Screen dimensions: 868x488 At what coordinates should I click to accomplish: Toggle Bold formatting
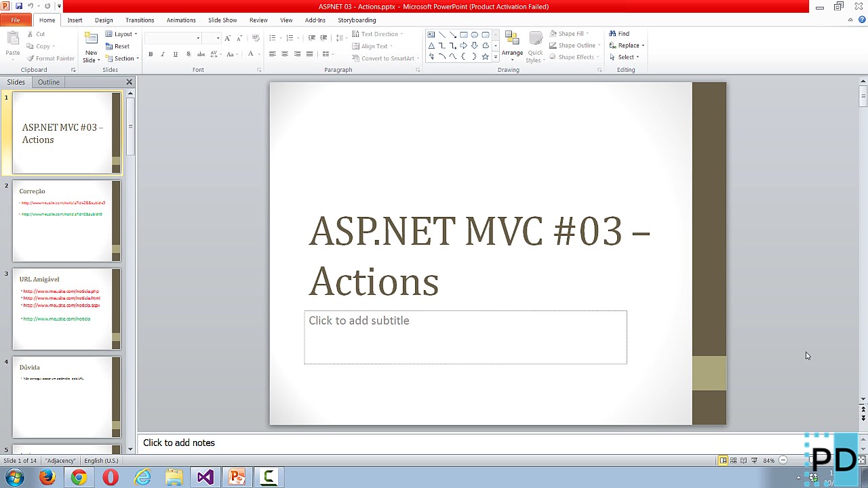(151, 54)
